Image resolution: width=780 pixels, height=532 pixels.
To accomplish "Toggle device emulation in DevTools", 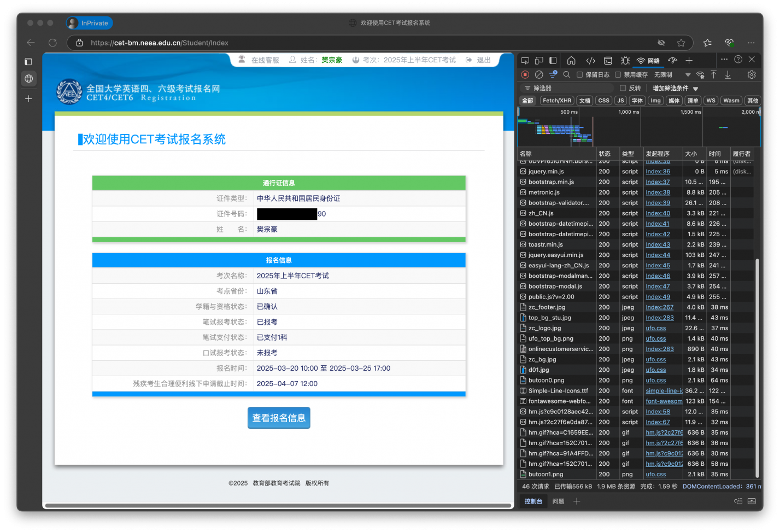I will click(x=539, y=61).
